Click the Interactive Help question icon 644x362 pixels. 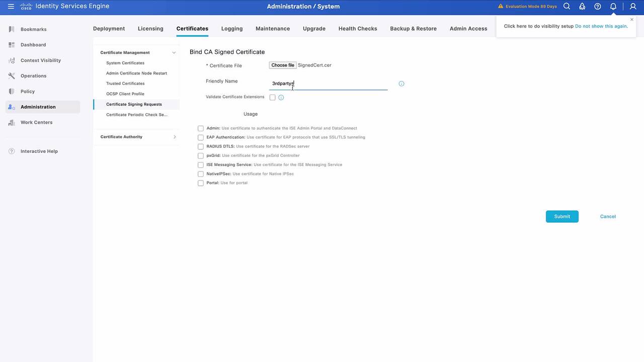12,151
